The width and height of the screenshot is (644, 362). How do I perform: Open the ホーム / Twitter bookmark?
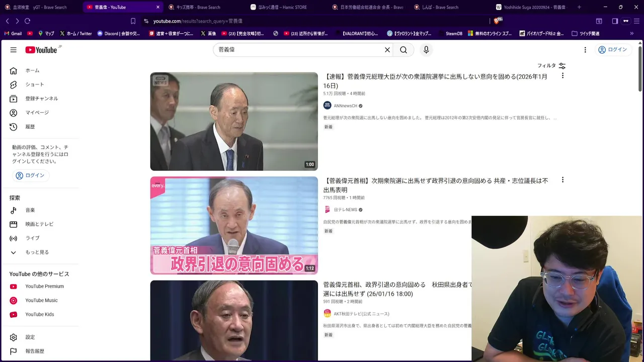(75, 34)
